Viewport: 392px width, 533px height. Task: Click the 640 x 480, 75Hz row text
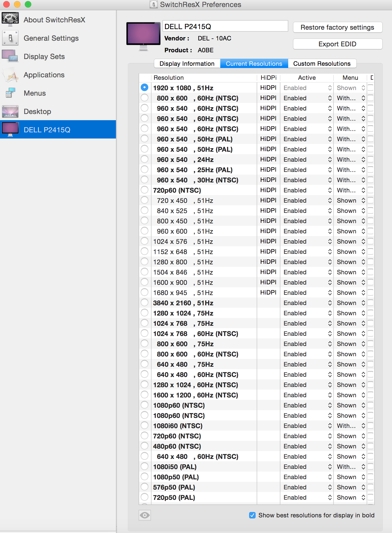point(185,364)
